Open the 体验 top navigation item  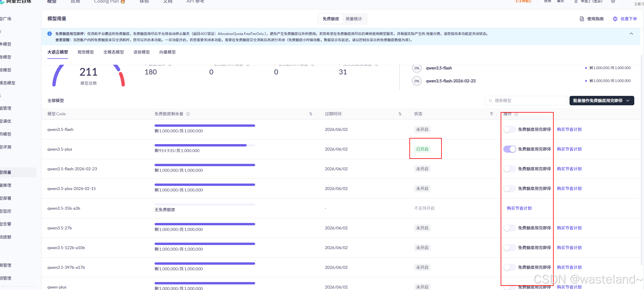tap(144, 1)
